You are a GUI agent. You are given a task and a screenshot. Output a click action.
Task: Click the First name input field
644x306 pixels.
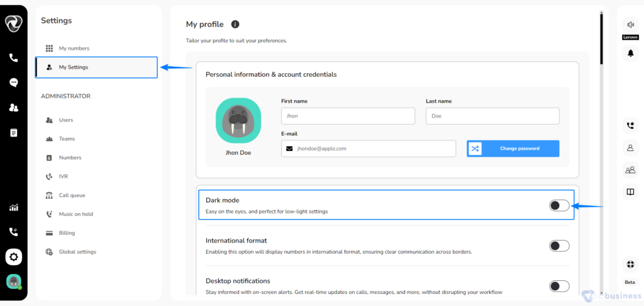pyautogui.click(x=348, y=116)
